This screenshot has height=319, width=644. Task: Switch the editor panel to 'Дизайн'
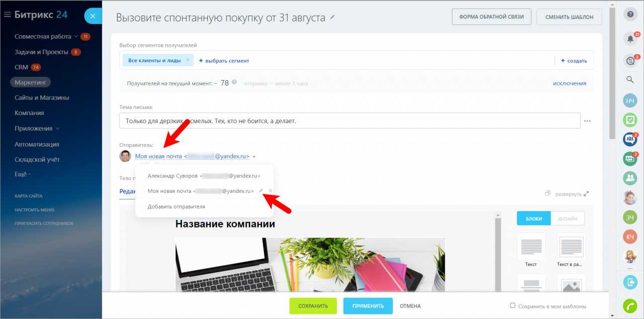click(x=568, y=219)
